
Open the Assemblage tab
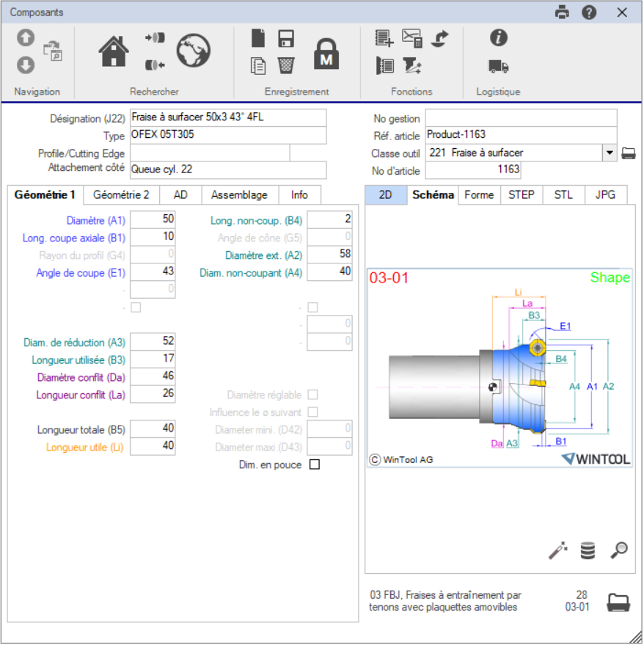[239, 195]
